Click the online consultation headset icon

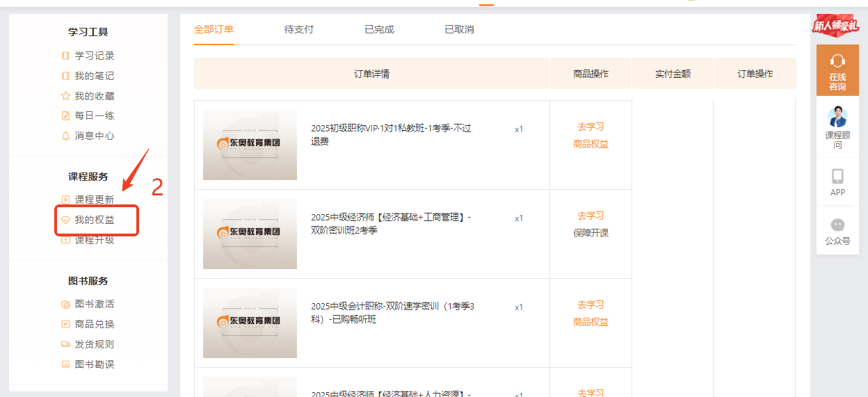(837, 61)
